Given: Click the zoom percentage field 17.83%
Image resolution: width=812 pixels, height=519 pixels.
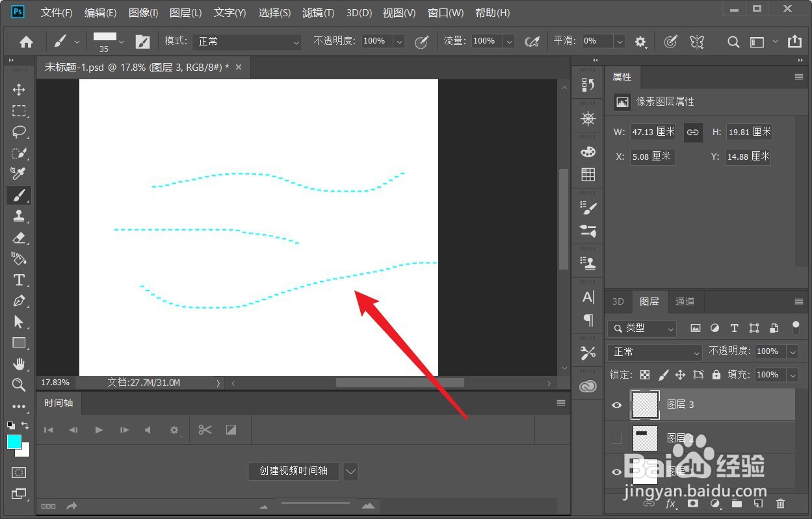Looking at the screenshot, I should click(55, 383).
